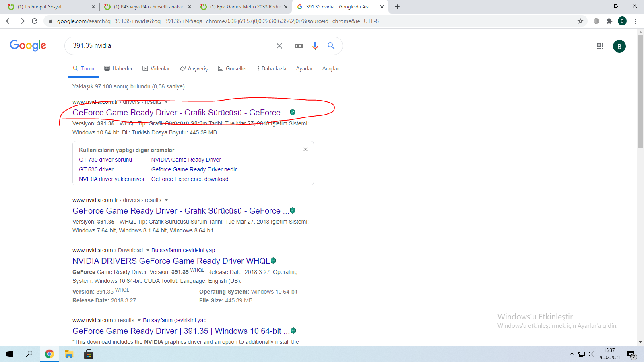Open Chrome from the taskbar
This screenshot has height=362, width=644.
(x=49, y=354)
